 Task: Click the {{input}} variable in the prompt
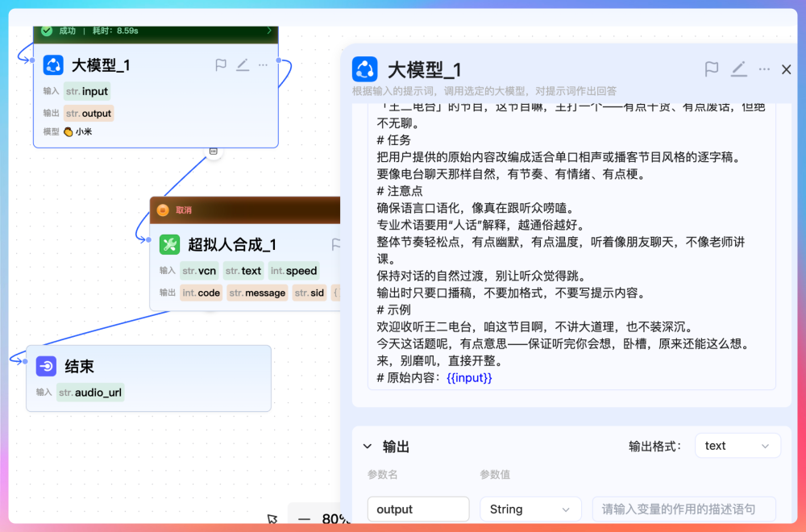click(469, 377)
